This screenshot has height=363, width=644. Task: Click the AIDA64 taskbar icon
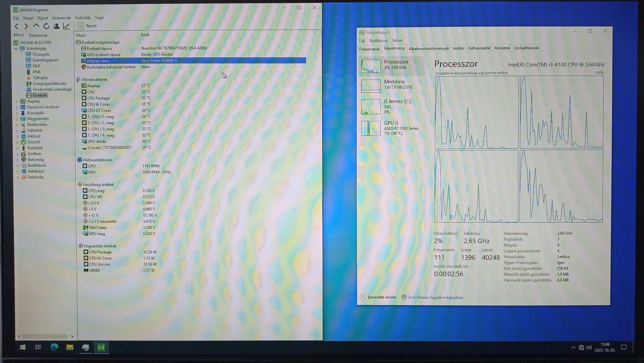[x=101, y=347]
